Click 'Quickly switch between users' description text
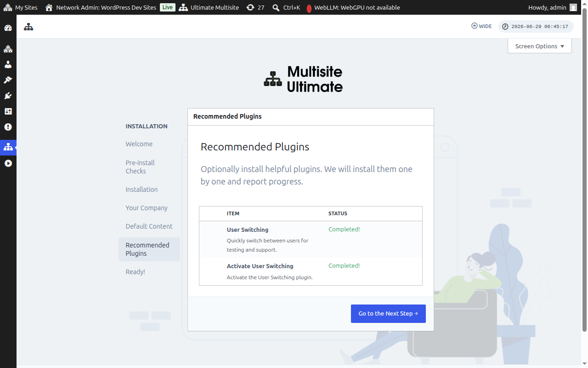 point(268,245)
